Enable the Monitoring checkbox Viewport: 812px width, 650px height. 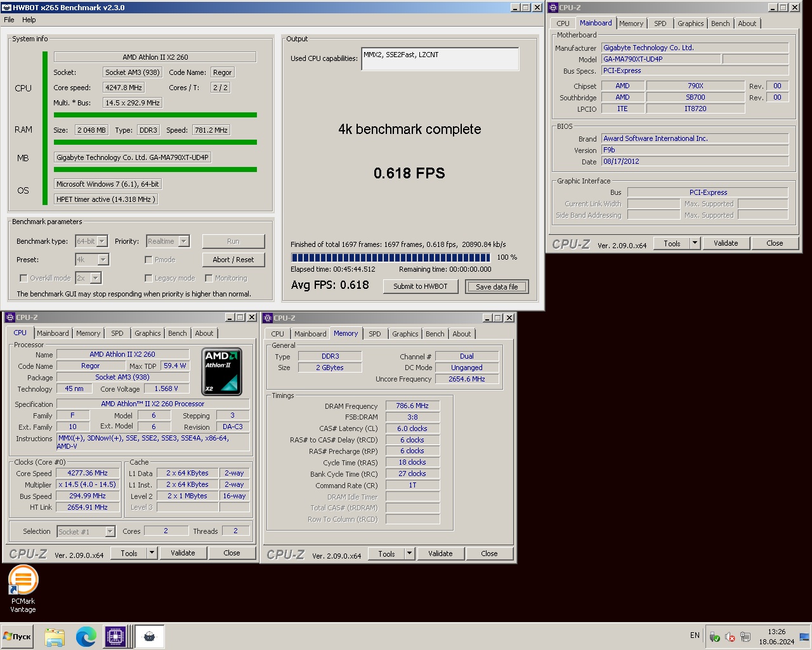click(209, 278)
